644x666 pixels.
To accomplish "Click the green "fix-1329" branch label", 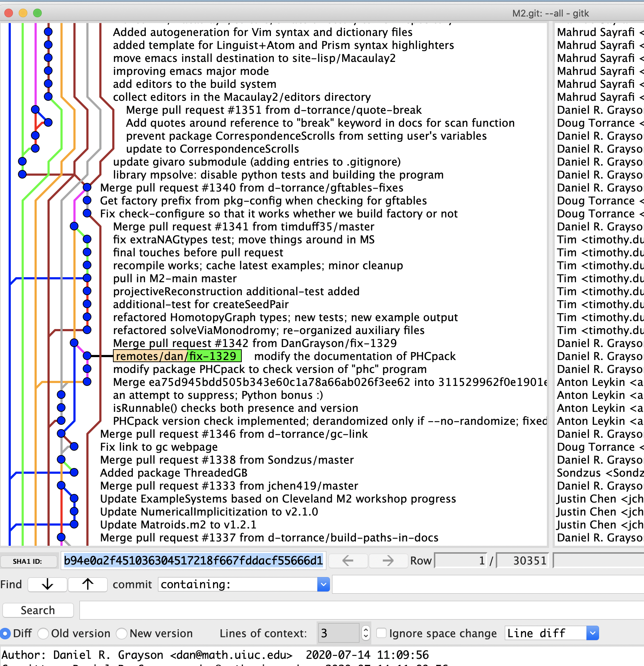I will (x=214, y=356).
